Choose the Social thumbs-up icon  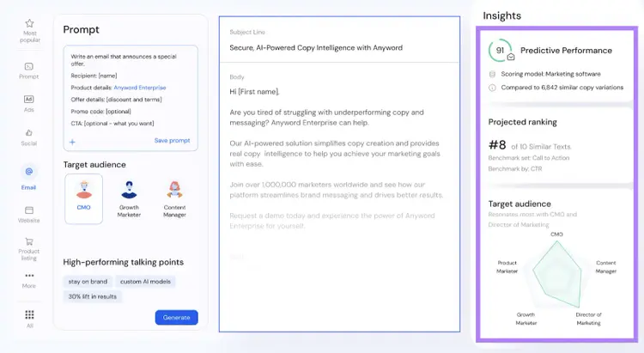28,133
